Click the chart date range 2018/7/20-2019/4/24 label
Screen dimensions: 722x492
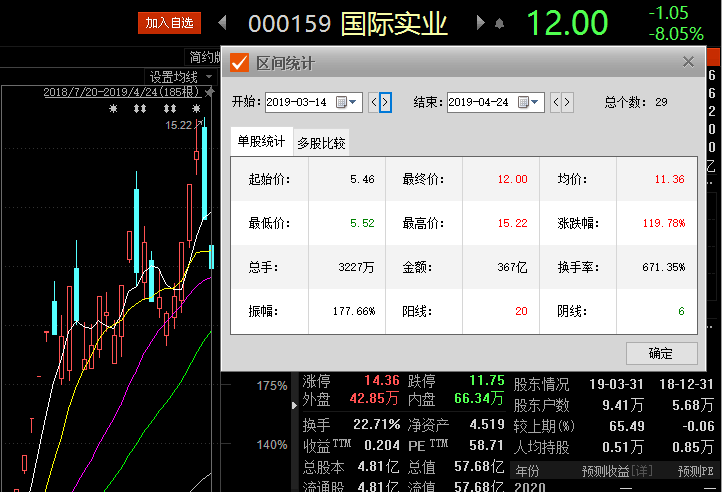click(122, 92)
